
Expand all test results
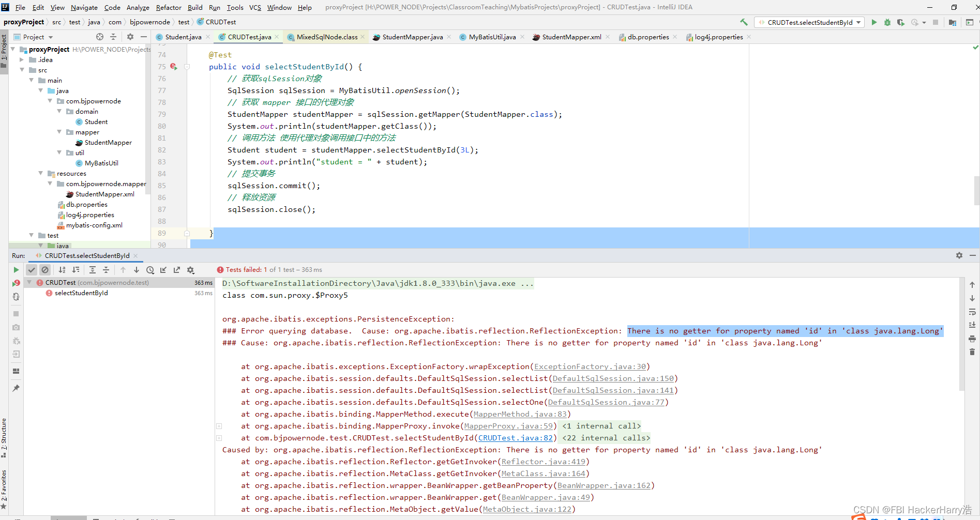tap(93, 270)
